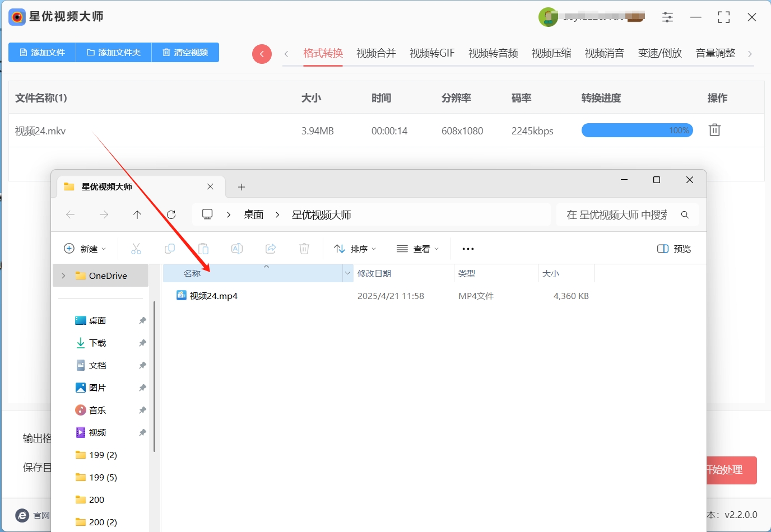Switch to the 视频转音频 tab

493,53
